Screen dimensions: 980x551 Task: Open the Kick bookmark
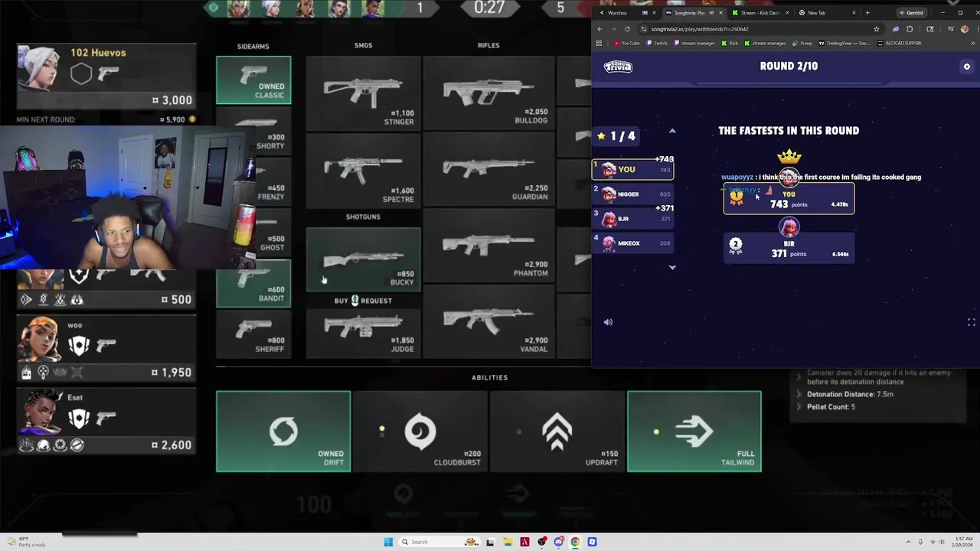click(x=730, y=43)
